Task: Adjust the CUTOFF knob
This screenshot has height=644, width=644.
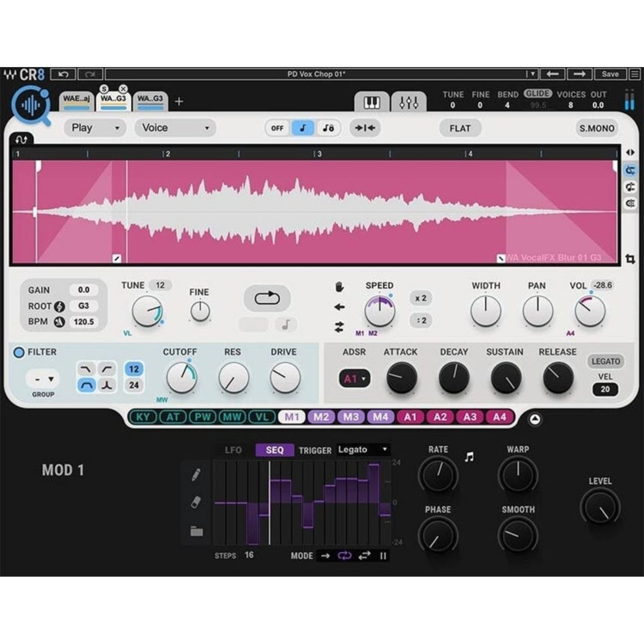Action: pos(181,378)
